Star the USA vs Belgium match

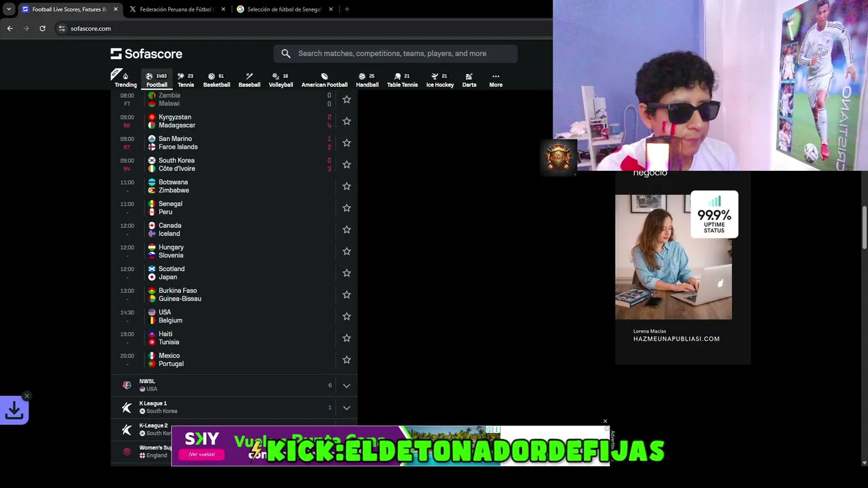point(347,317)
